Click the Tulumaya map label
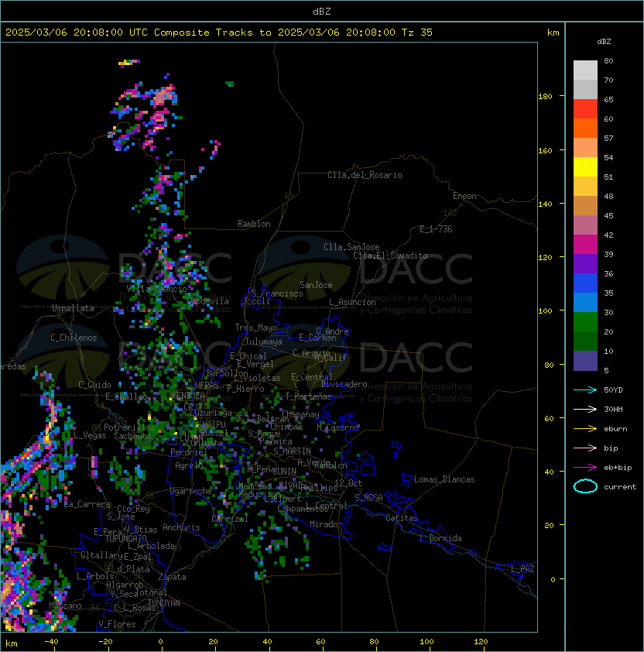This screenshot has width=644, height=652. [264, 341]
